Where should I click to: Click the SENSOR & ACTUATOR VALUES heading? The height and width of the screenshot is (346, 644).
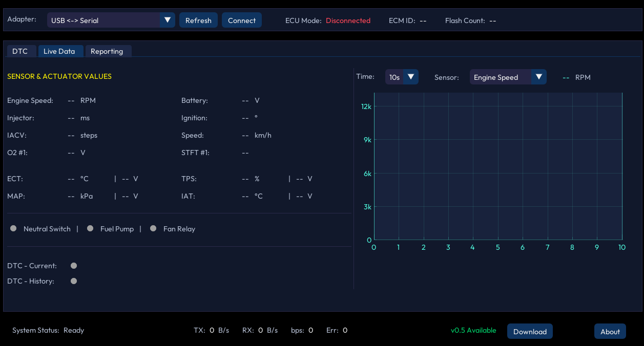[x=59, y=76]
